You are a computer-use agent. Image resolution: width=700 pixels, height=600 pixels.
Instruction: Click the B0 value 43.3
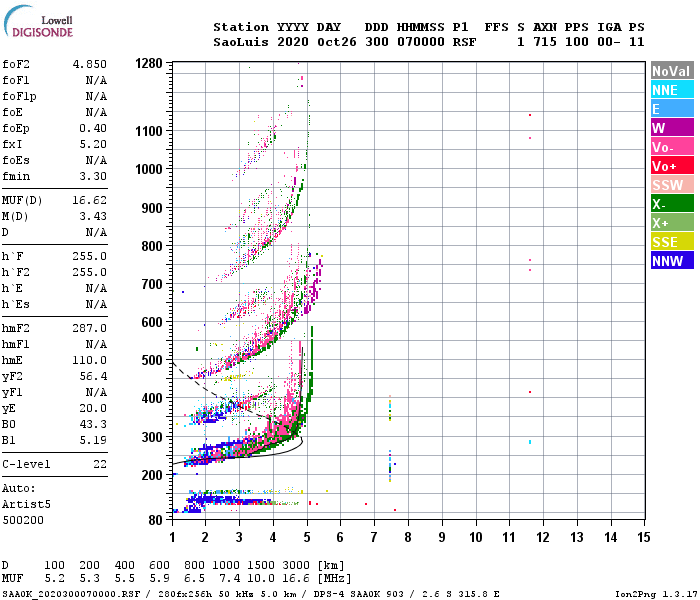point(93,425)
